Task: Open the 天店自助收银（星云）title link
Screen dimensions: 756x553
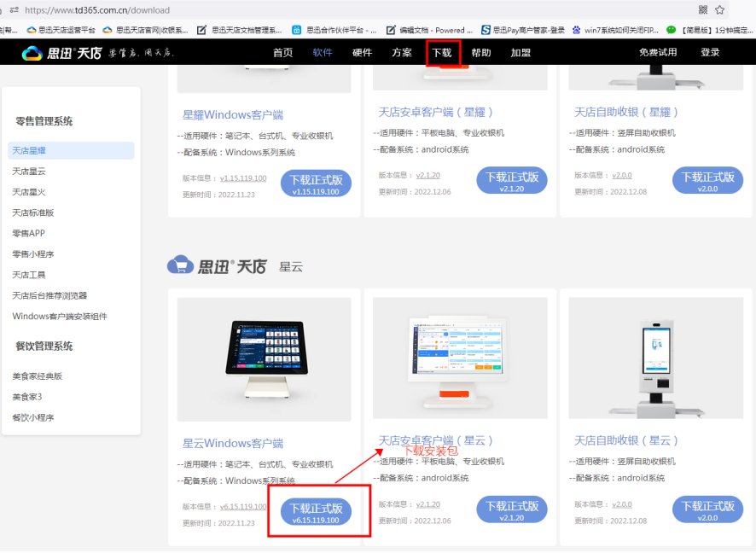Action: [x=626, y=440]
